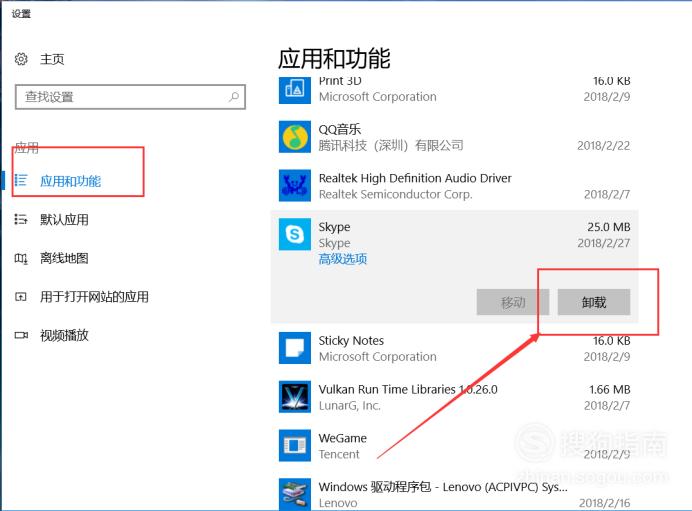Click the Vulkan Run Time Libraries icon
Screen dimensions: 692x511
(x=295, y=397)
